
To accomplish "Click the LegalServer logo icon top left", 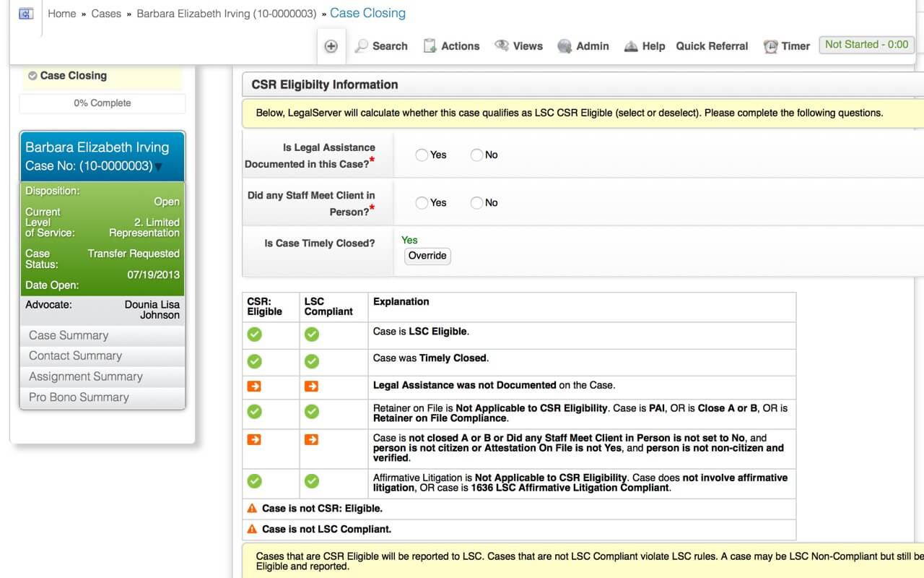I will click(26, 13).
